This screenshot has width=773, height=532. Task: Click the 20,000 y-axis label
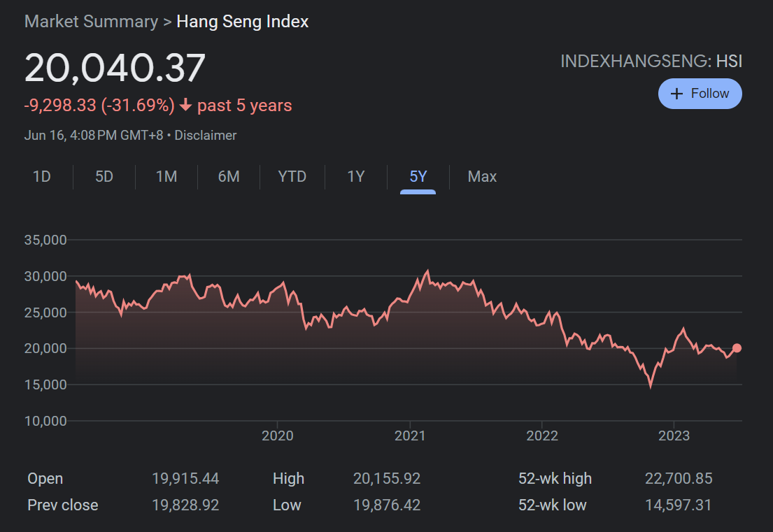pyautogui.click(x=45, y=348)
